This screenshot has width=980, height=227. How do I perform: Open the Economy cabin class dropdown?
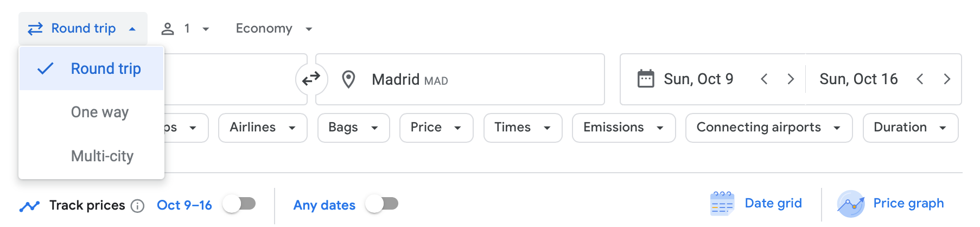274,29
